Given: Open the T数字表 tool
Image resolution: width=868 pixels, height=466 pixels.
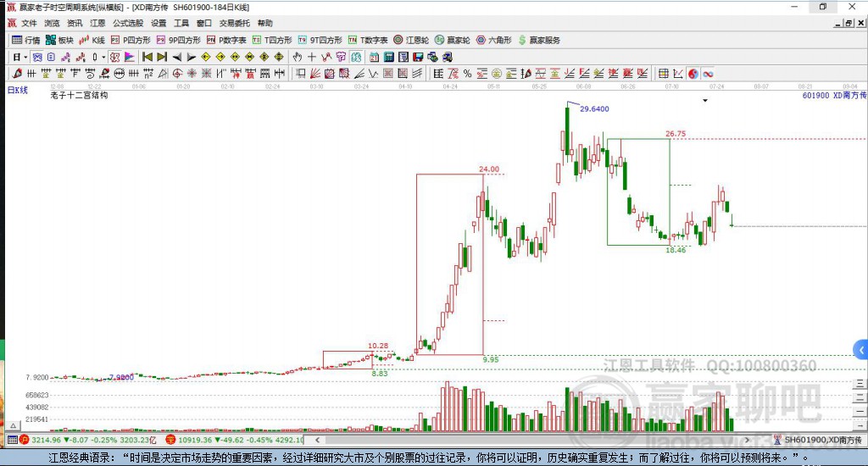Looking at the screenshot, I should tap(368, 40).
